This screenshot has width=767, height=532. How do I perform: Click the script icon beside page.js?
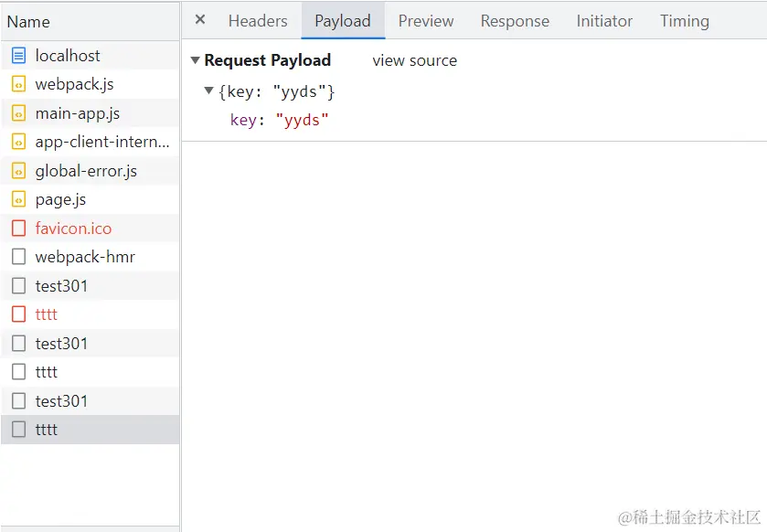point(18,199)
